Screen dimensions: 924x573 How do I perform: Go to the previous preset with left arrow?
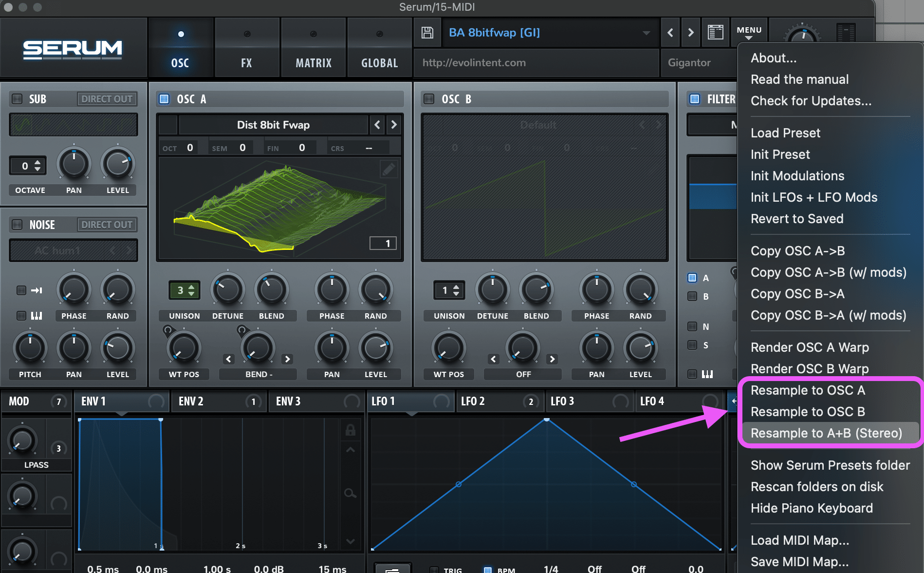(x=670, y=33)
